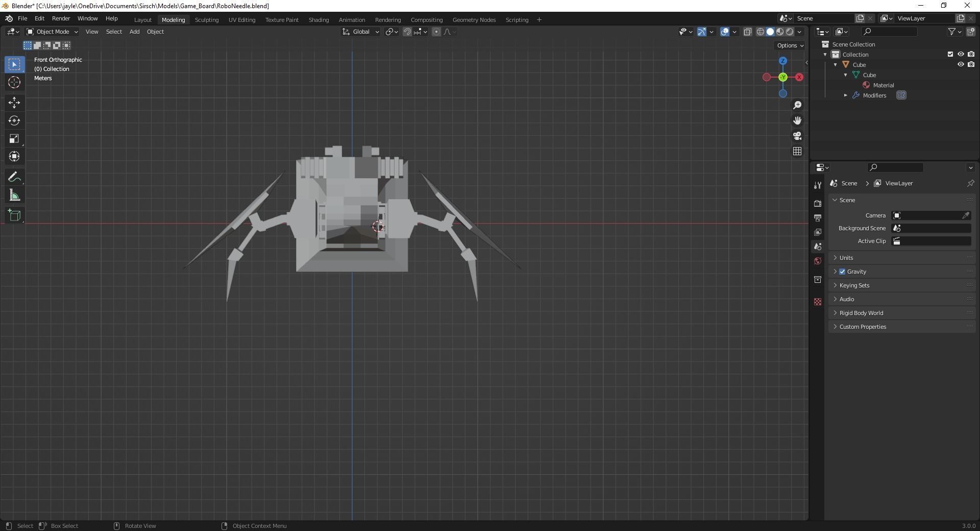Switch to the Sculpting workspace tab
980x531 pixels.
coord(207,20)
